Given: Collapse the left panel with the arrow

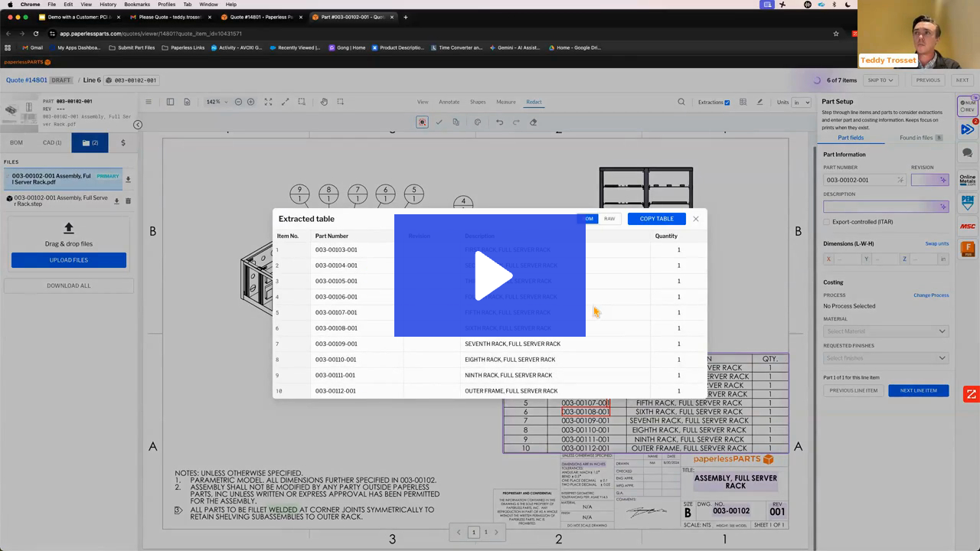Looking at the screenshot, I should pos(138,125).
